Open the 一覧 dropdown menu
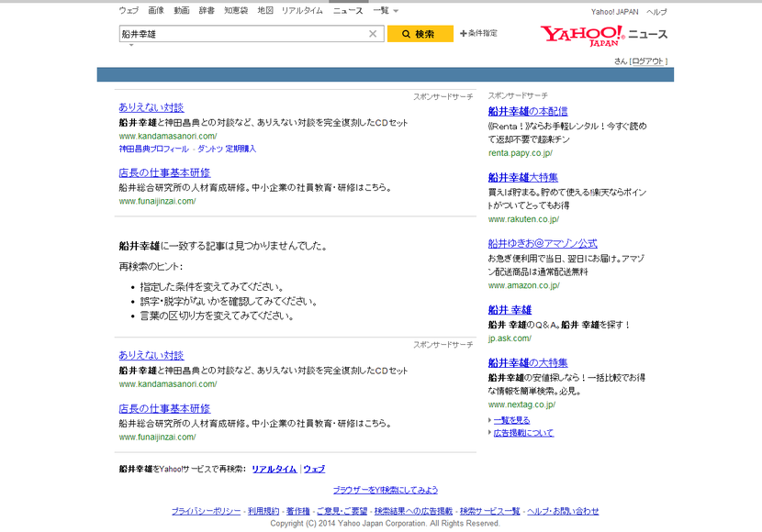The height and width of the screenshot is (532, 762). coord(386,11)
